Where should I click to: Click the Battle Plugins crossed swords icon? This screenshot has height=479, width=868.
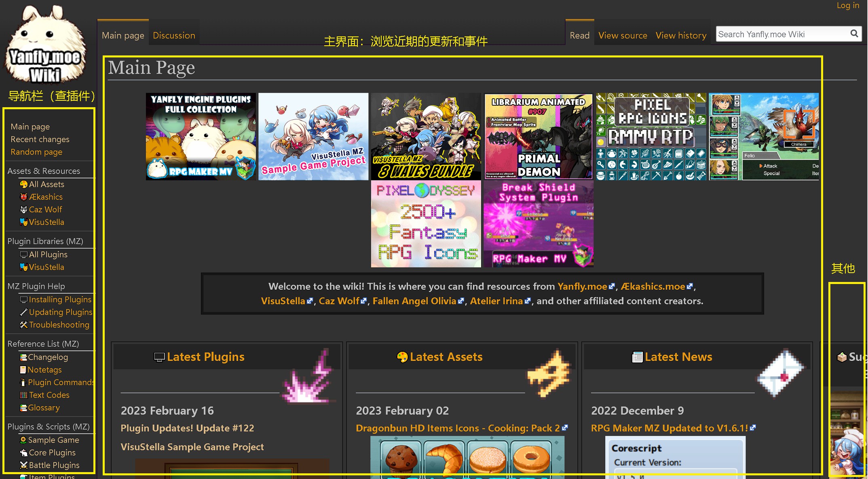tap(23, 465)
